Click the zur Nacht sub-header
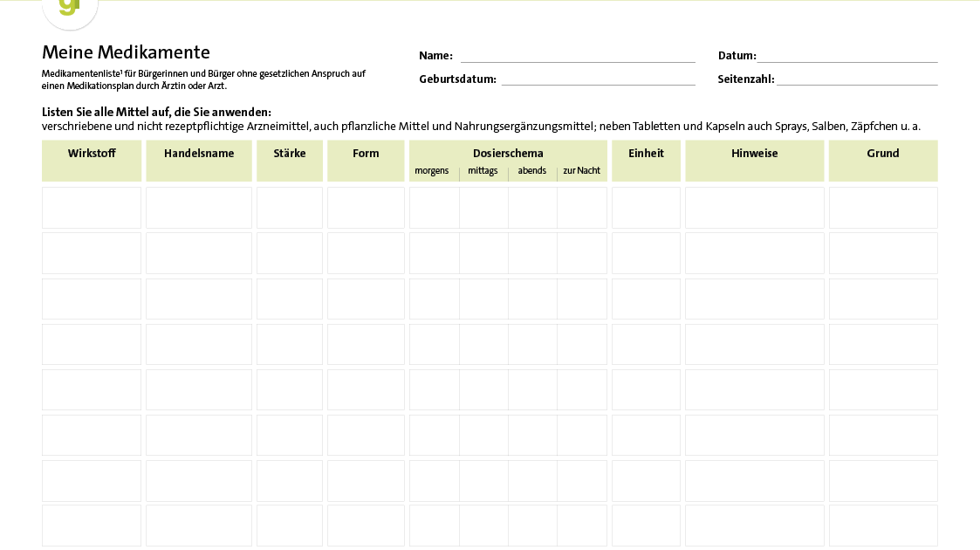 click(x=581, y=170)
